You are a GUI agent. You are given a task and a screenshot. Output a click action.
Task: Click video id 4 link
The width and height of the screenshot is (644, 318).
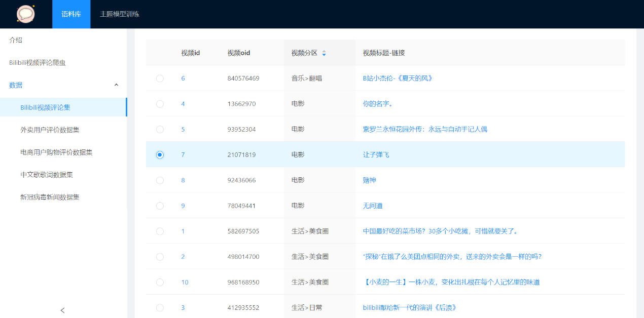pyautogui.click(x=183, y=104)
